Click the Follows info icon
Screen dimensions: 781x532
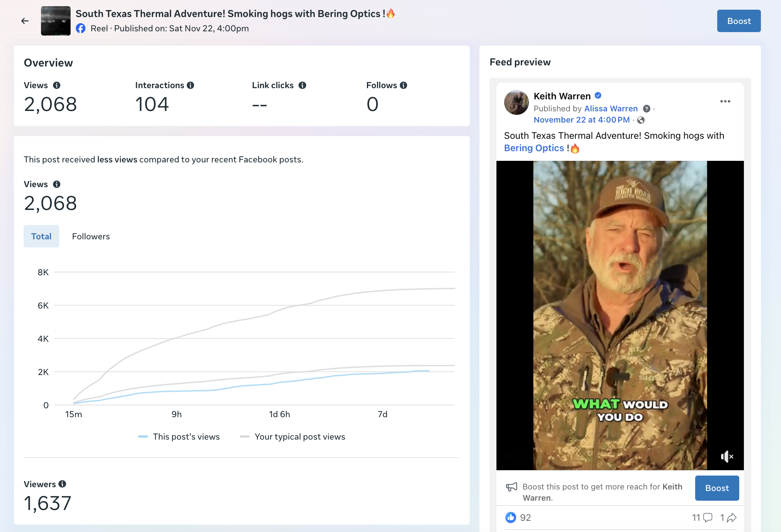click(x=404, y=85)
